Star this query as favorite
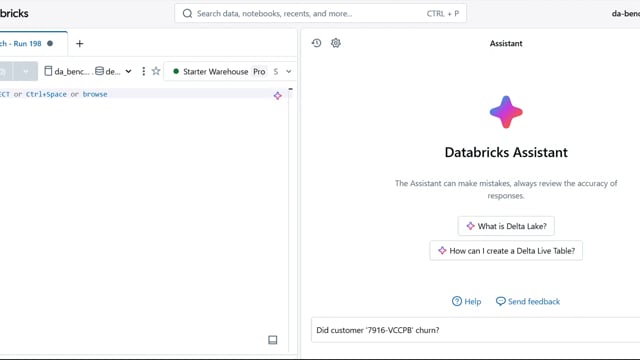Image resolution: width=640 pixels, height=360 pixels. pyautogui.click(x=156, y=71)
